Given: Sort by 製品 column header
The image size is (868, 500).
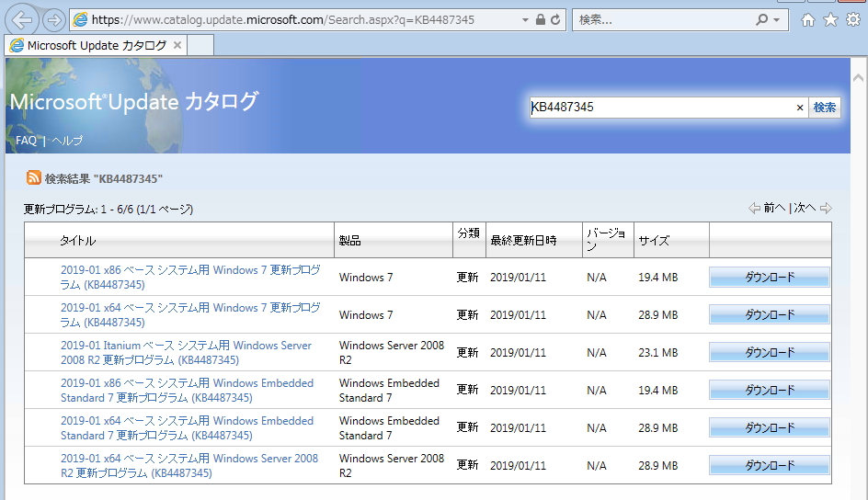Looking at the screenshot, I should 349,241.
